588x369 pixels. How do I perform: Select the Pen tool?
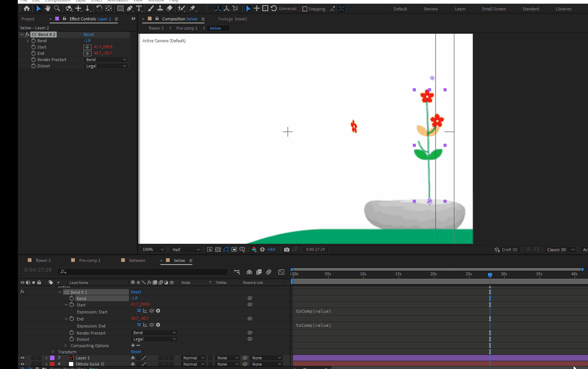(x=130, y=8)
